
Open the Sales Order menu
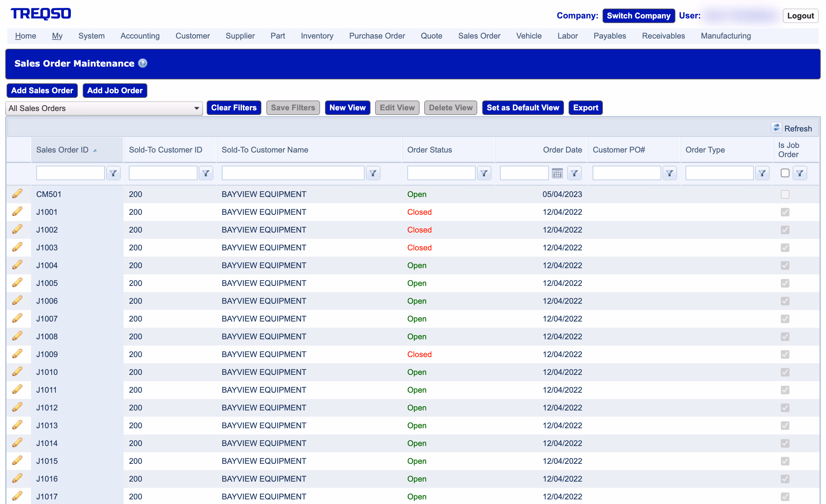[x=479, y=36]
